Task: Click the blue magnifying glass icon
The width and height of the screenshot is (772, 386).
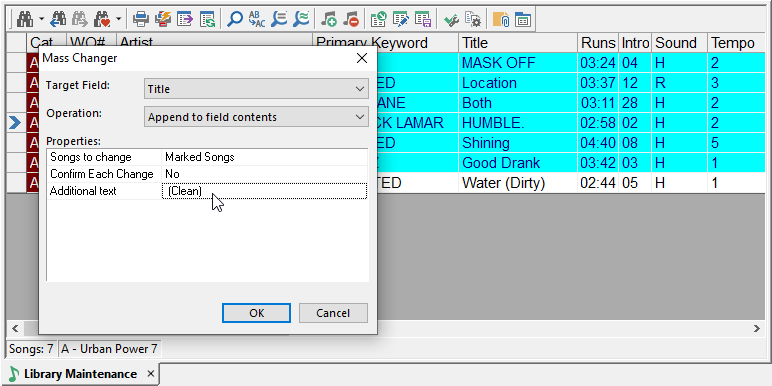Action: tap(235, 20)
